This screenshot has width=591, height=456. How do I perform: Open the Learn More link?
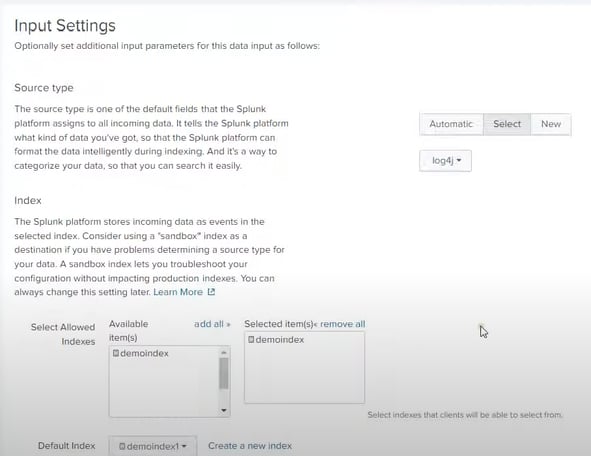(x=178, y=292)
